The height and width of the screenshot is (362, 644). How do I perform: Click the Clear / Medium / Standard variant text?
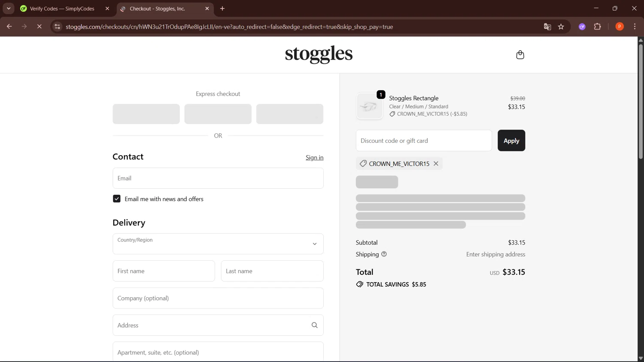pyautogui.click(x=419, y=106)
